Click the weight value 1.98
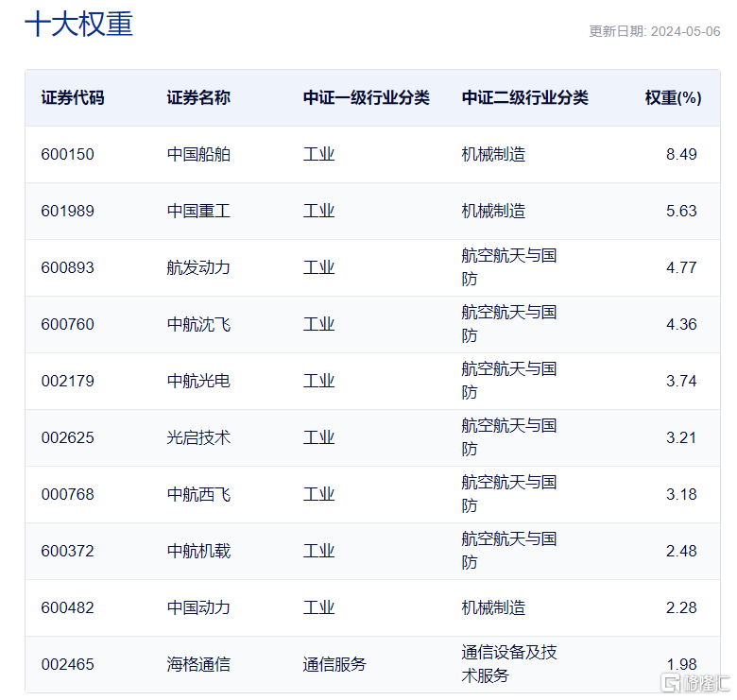This screenshot has width=737, height=700. coord(681,664)
